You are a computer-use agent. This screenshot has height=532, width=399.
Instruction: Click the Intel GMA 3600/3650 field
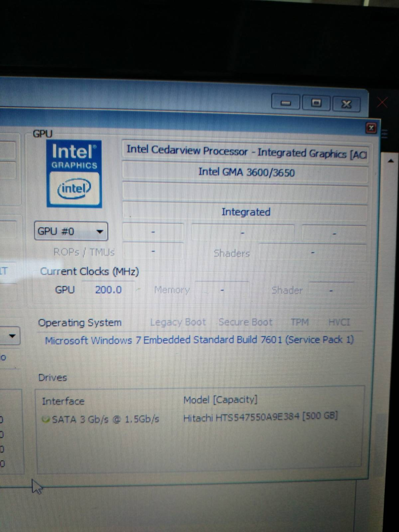click(x=245, y=172)
